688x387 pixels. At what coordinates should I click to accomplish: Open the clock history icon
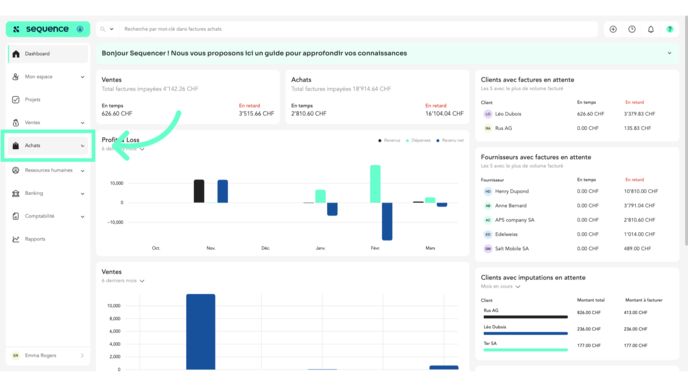632,29
